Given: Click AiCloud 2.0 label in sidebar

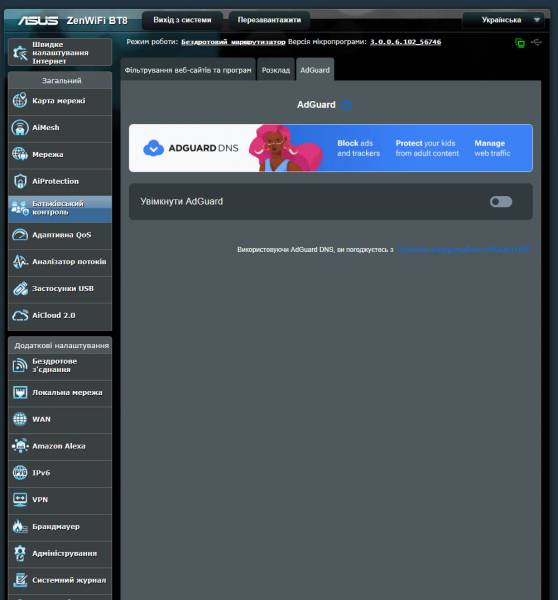Looking at the screenshot, I should (x=54, y=315).
